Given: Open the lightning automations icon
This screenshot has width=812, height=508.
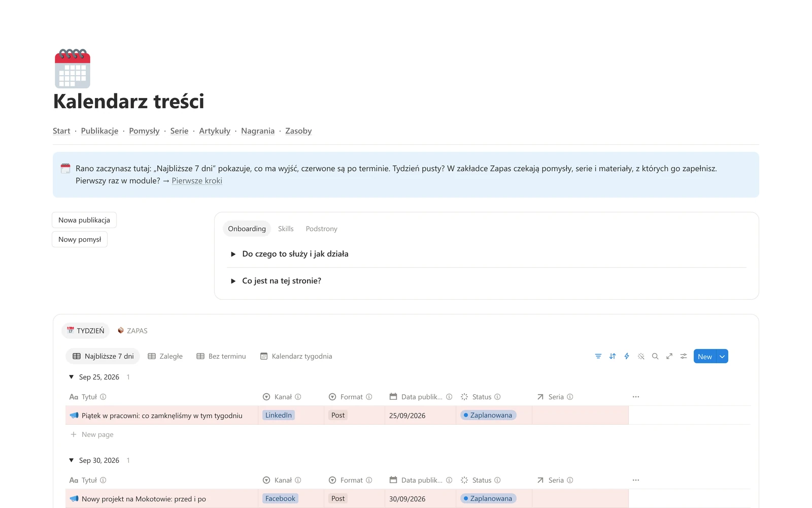Looking at the screenshot, I should [x=627, y=357].
